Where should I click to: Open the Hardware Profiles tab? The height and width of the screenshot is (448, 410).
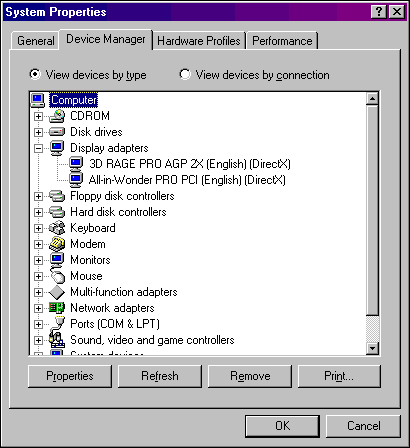(199, 41)
